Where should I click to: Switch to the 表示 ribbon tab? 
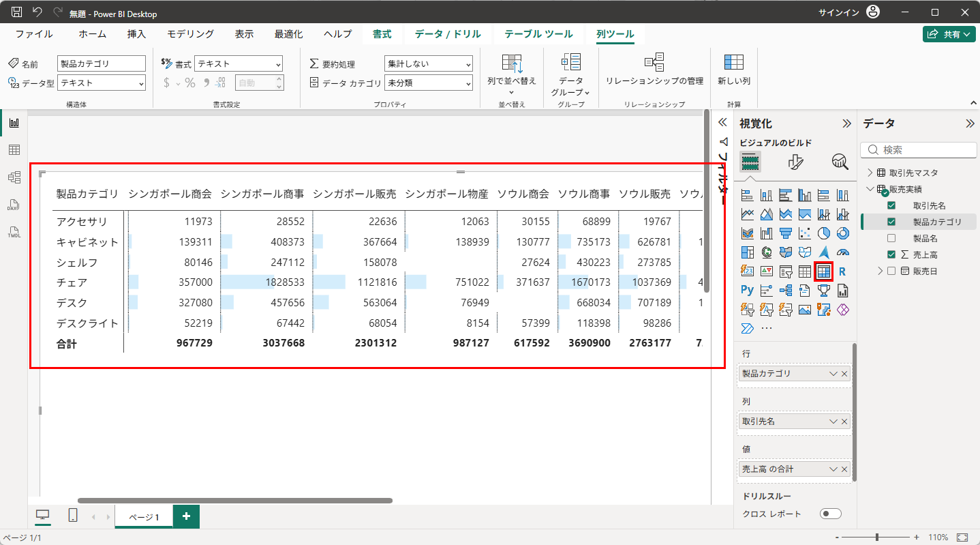coord(245,34)
